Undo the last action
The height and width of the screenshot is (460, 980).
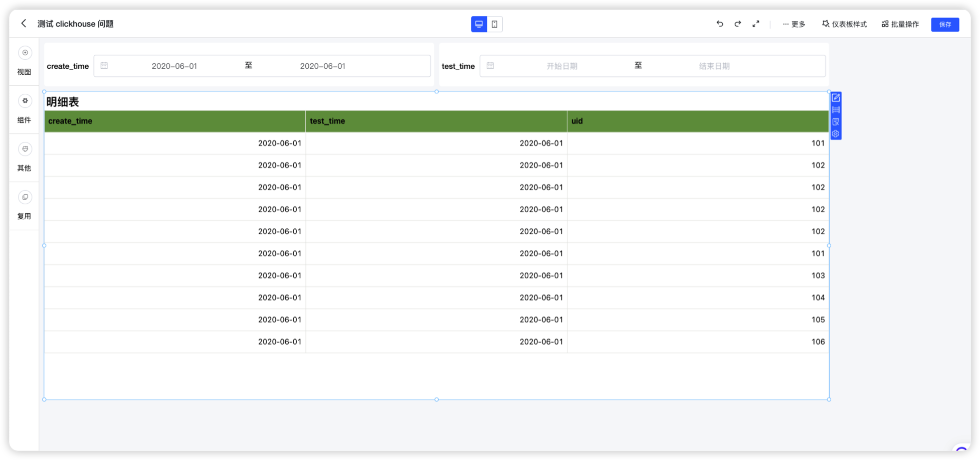tap(719, 24)
